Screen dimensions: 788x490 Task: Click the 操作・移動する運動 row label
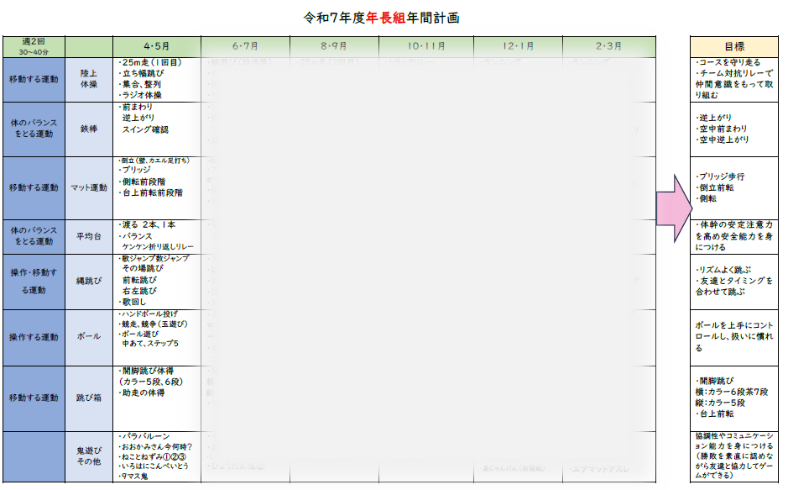pos(33,280)
